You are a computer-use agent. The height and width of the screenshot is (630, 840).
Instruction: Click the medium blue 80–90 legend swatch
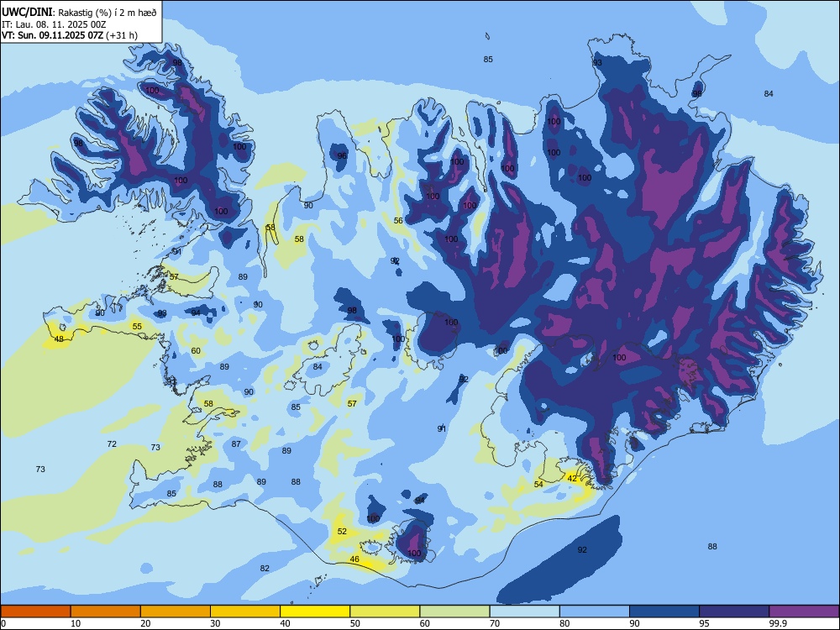595,612
